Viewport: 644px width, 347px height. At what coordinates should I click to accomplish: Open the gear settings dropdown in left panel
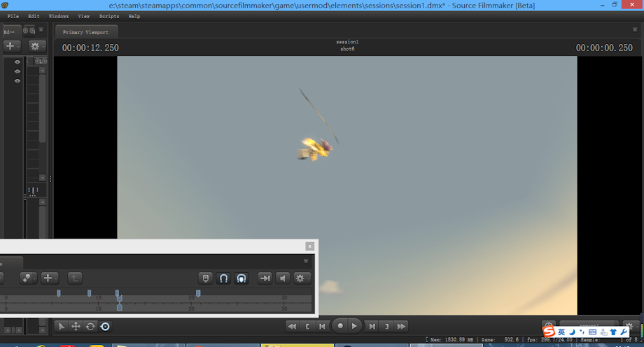pyautogui.click(x=37, y=46)
